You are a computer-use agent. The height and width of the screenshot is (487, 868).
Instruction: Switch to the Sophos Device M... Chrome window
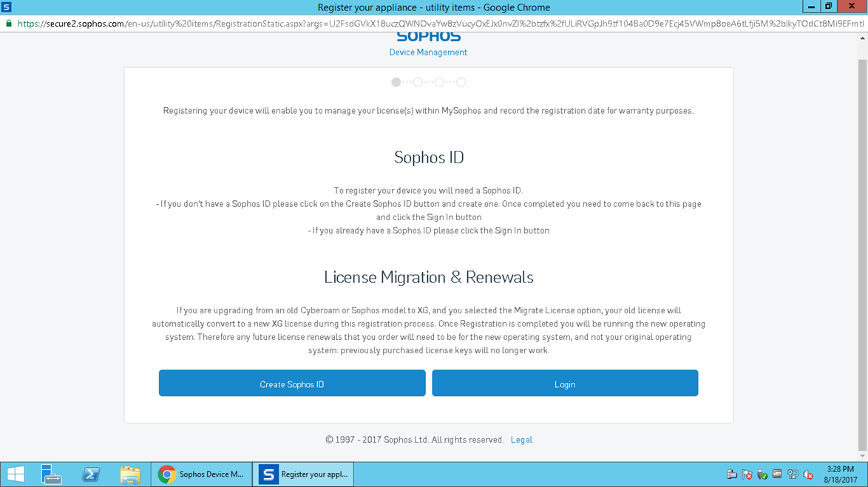coord(202,474)
